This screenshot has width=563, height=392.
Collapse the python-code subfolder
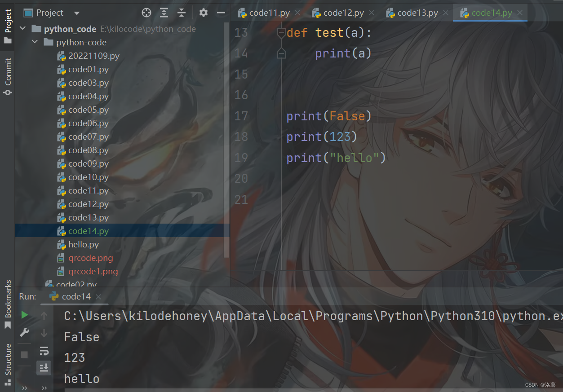tap(35, 42)
